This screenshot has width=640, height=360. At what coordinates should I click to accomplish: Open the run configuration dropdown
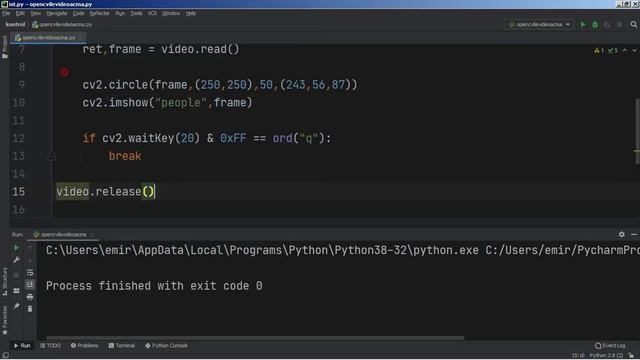click(x=540, y=24)
